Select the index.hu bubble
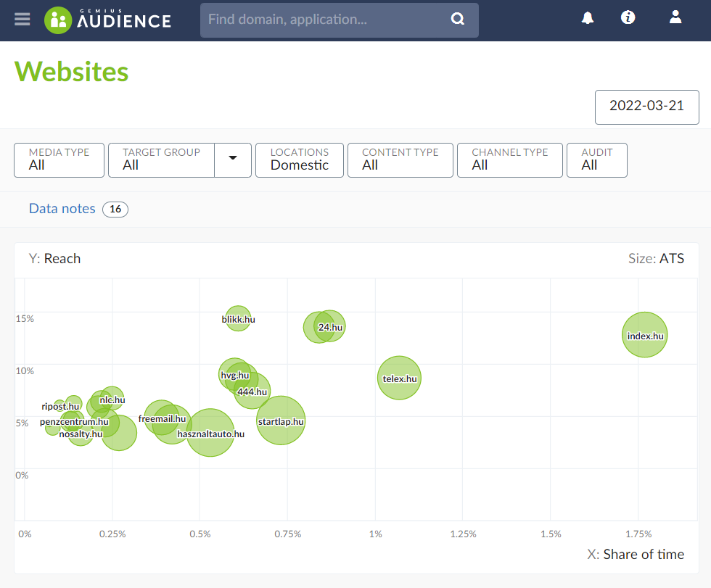 pos(645,335)
